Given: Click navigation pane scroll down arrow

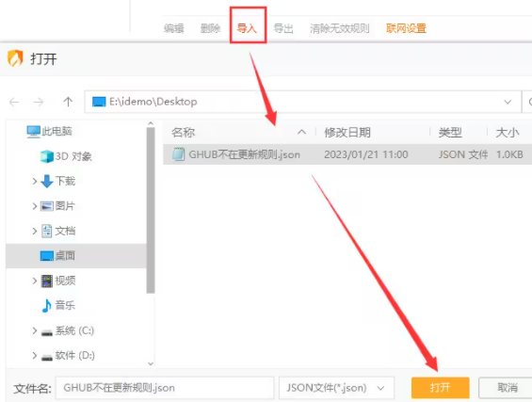Looking at the screenshot, I should [151, 363].
